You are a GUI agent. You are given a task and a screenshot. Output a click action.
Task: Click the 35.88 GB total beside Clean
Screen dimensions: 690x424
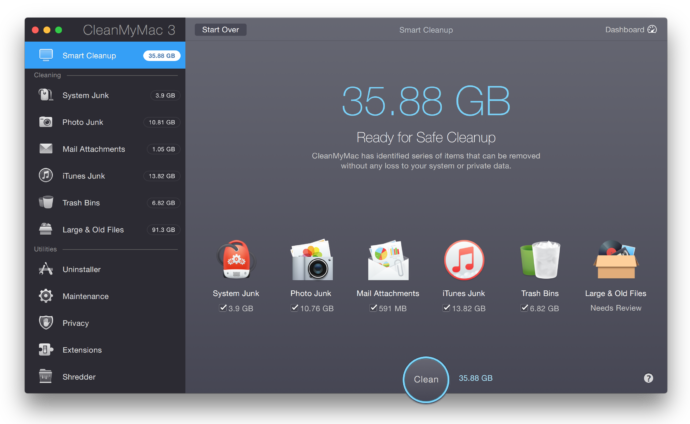point(475,378)
